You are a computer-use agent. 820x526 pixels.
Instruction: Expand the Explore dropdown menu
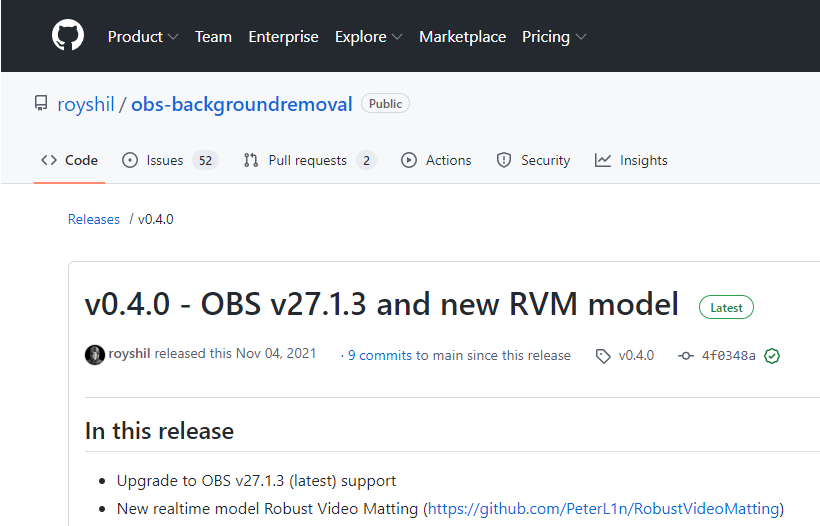pyautogui.click(x=368, y=37)
